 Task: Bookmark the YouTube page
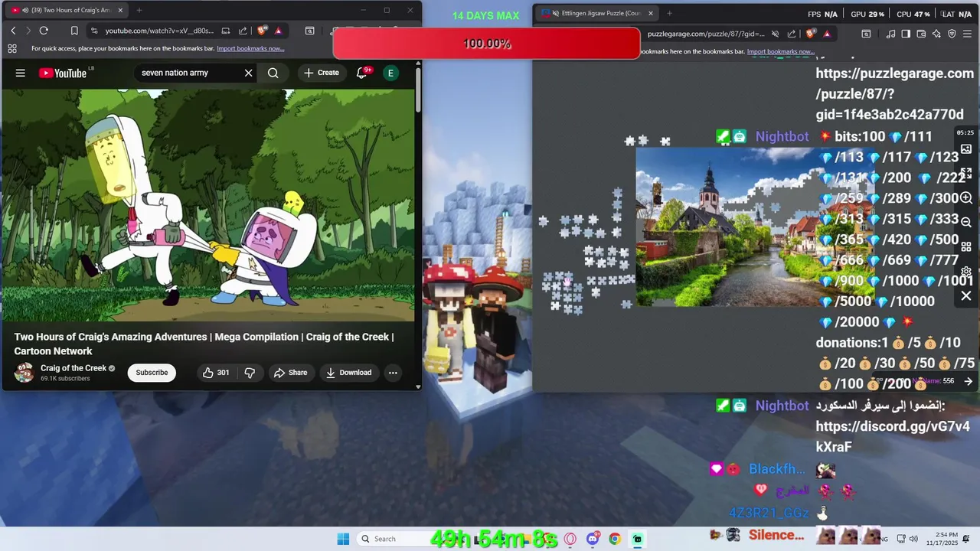pyautogui.click(x=74, y=31)
